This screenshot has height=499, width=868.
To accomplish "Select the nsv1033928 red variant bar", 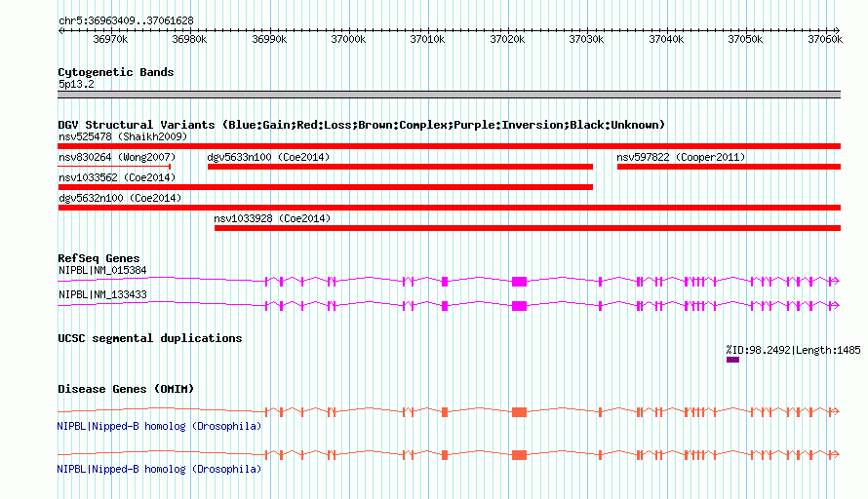I will click(528, 228).
